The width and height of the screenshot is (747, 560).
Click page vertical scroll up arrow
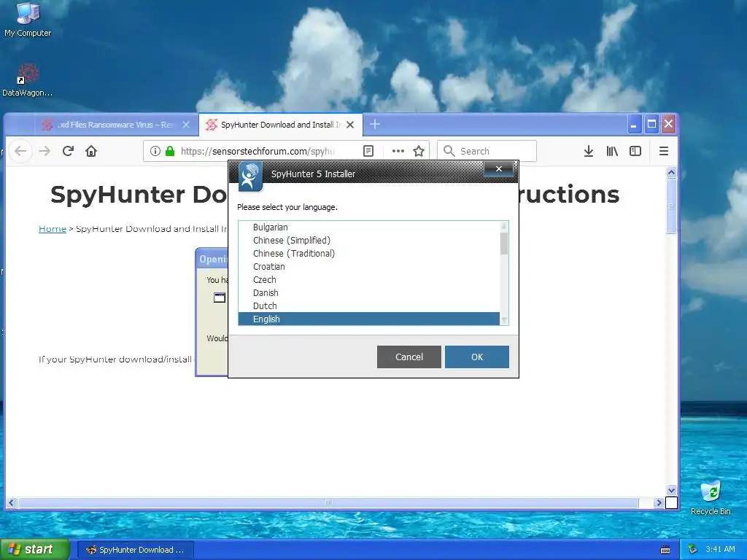click(x=671, y=172)
